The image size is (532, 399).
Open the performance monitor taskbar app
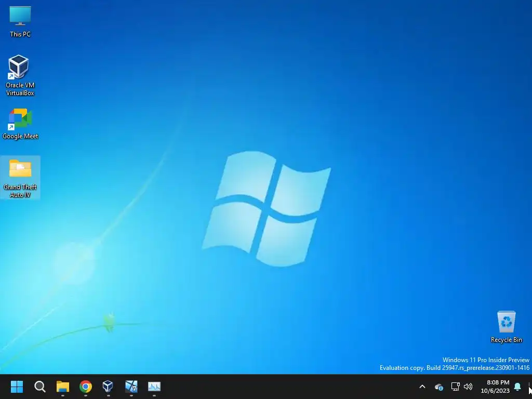[x=154, y=387]
